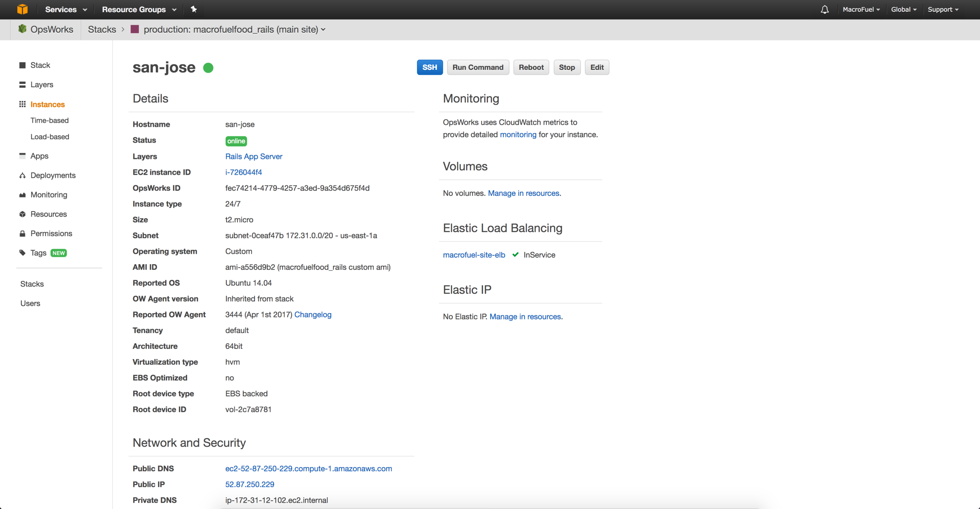This screenshot has height=509, width=980.
Task: Open the Rails App Server layer link
Action: [254, 156]
